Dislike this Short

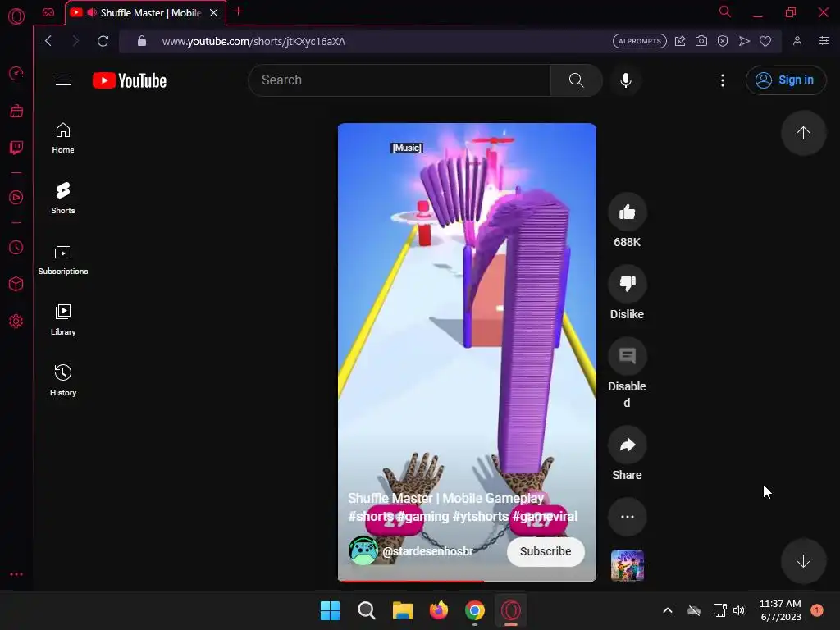[628, 284]
